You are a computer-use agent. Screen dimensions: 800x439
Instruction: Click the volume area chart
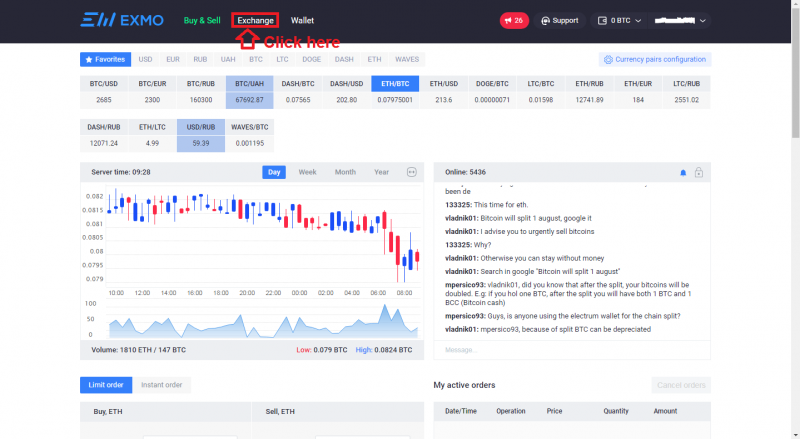(263, 321)
